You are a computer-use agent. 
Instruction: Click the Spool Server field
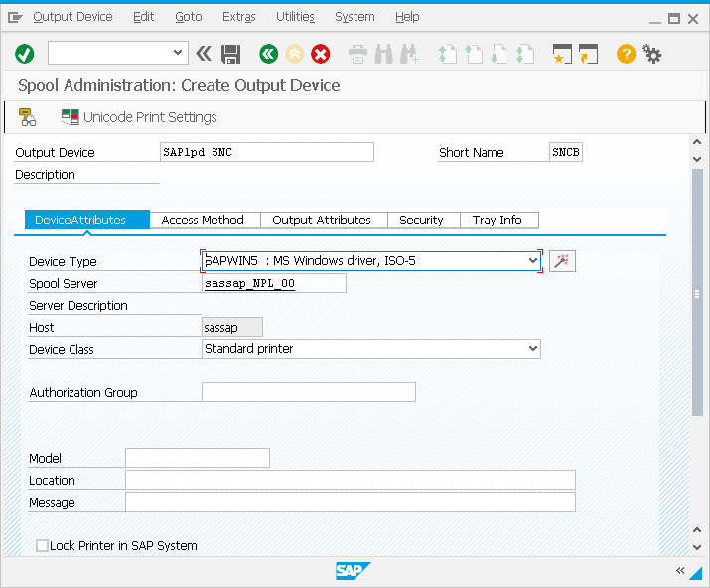(274, 283)
